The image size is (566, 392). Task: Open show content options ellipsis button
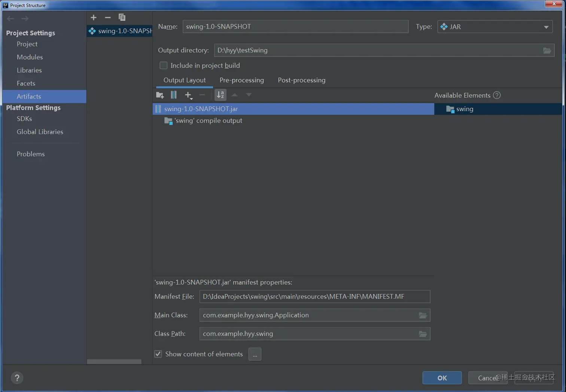click(255, 354)
